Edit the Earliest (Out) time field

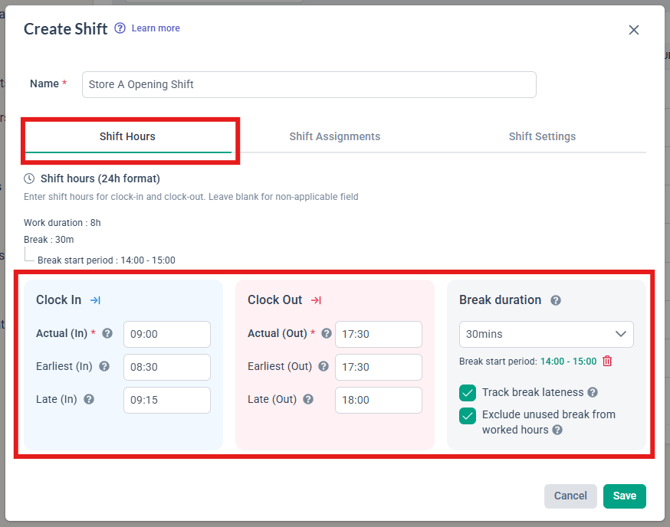click(x=379, y=367)
